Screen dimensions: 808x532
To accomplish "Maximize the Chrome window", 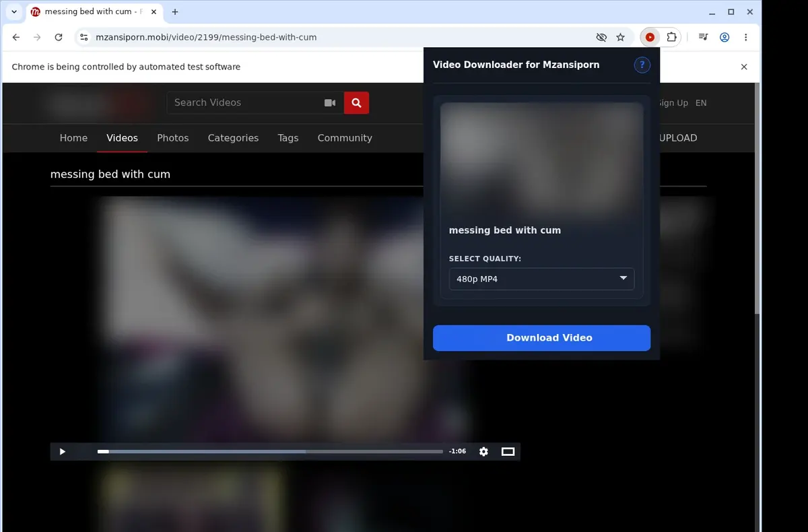I will click(731, 12).
